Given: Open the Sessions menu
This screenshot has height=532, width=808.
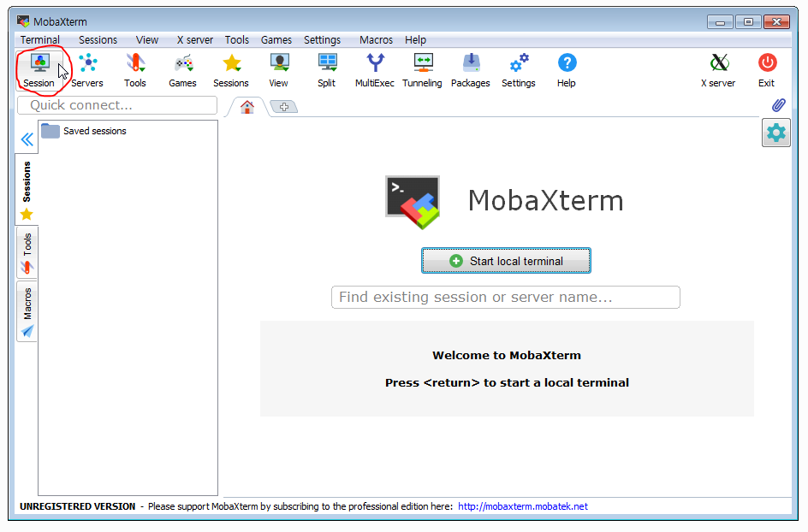Looking at the screenshot, I should pyautogui.click(x=98, y=39).
